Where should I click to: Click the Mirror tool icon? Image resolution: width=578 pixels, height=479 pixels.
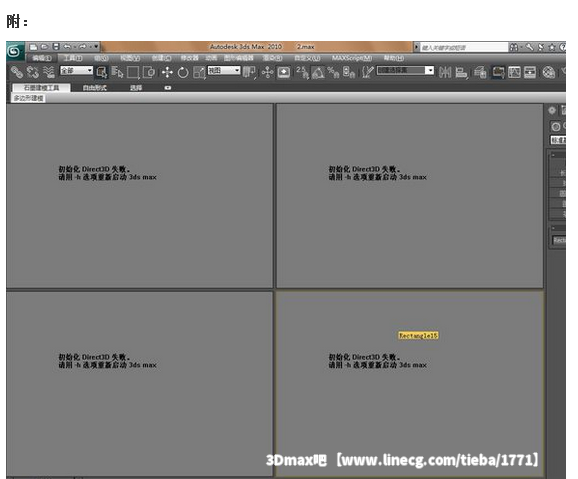[445, 72]
